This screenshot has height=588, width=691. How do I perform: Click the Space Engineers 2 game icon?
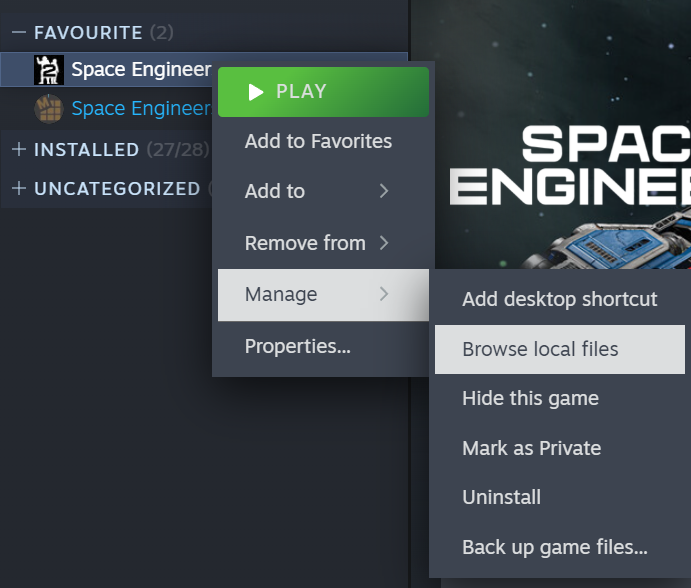(49, 70)
